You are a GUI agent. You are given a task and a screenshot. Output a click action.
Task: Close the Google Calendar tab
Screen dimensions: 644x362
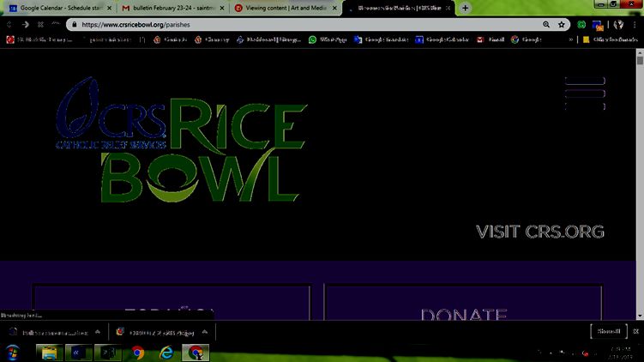pos(109,8)
